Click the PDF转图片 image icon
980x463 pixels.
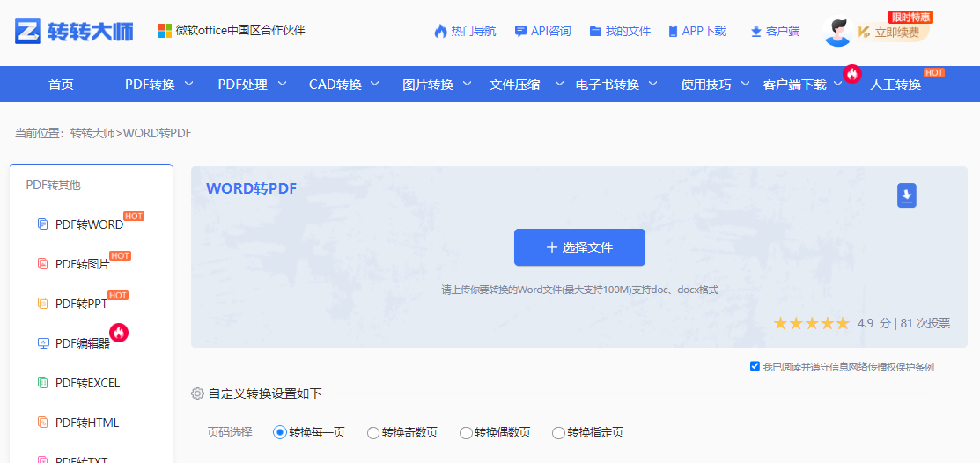[42, 264]
